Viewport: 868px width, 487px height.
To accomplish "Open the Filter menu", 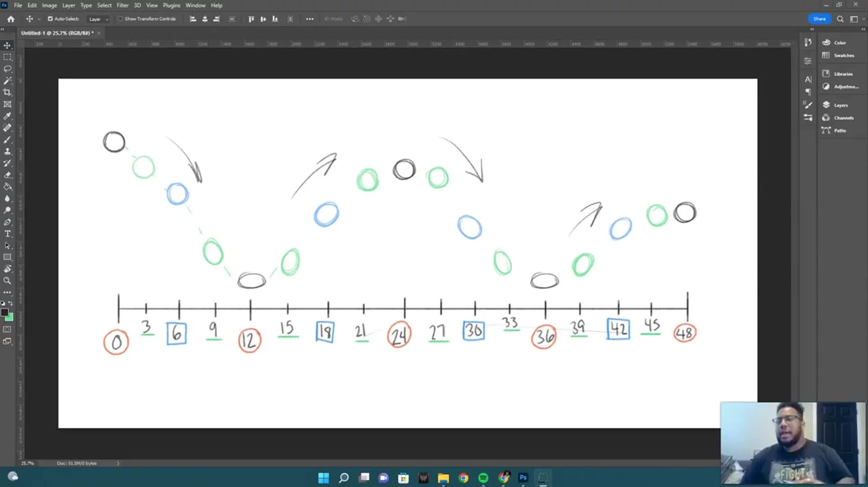I will (123, 5).
